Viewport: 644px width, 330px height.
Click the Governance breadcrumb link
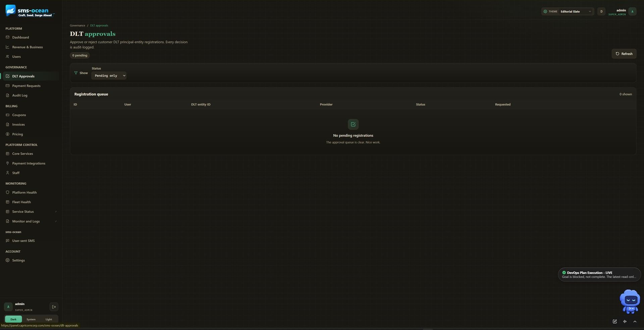click(x=77, y=25)
